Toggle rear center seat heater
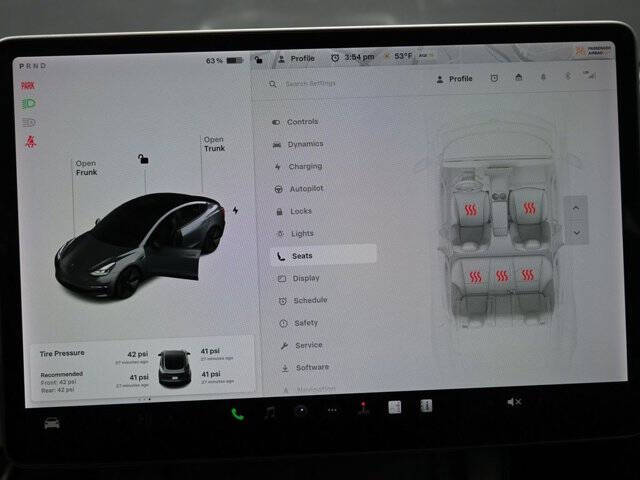This screenshot has width=640, height=480. tap(502, 276)
